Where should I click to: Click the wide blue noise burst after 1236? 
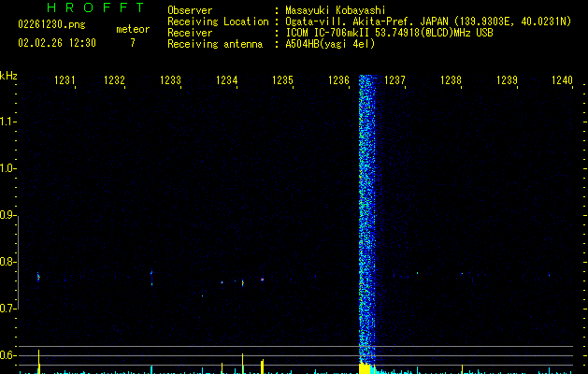click(x=367, y=220)
